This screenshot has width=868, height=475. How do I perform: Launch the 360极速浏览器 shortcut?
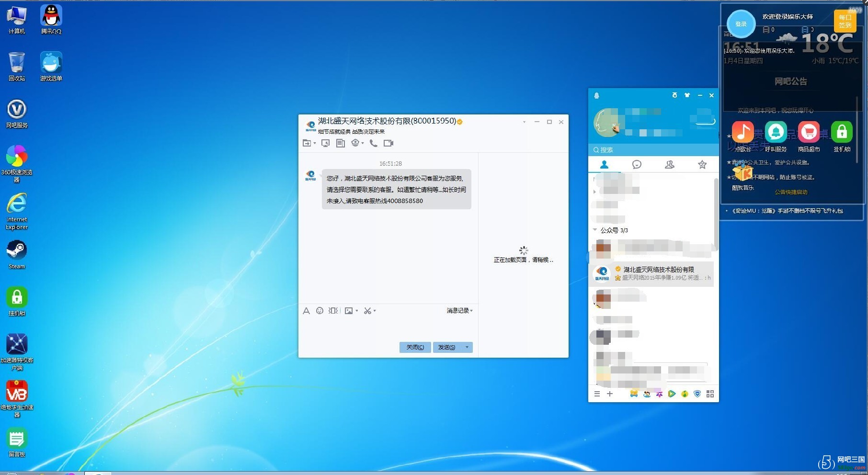17,164
